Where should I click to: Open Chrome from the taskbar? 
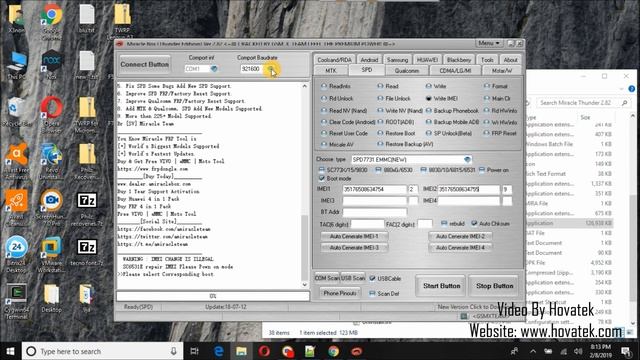[x=333, y=351]
